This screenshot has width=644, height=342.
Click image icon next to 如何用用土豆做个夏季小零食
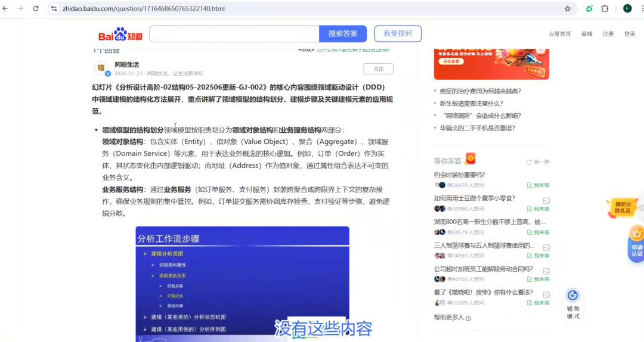[x=546, y=201]
